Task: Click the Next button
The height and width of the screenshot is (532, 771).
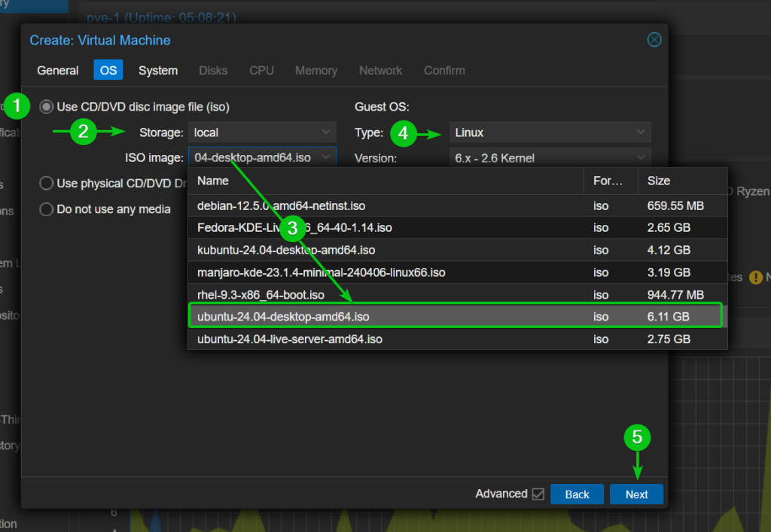Action: click(636, 494)
